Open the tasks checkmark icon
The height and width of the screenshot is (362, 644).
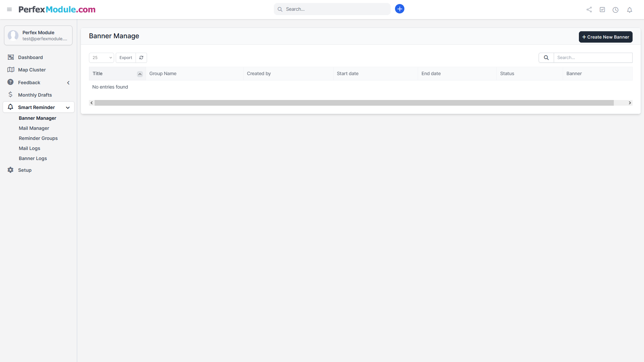(602, 10)
